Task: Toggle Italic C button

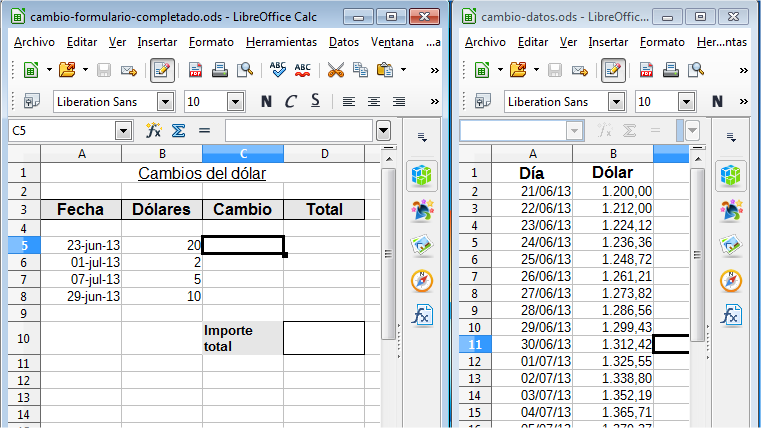Action: [x=291, y=101]
